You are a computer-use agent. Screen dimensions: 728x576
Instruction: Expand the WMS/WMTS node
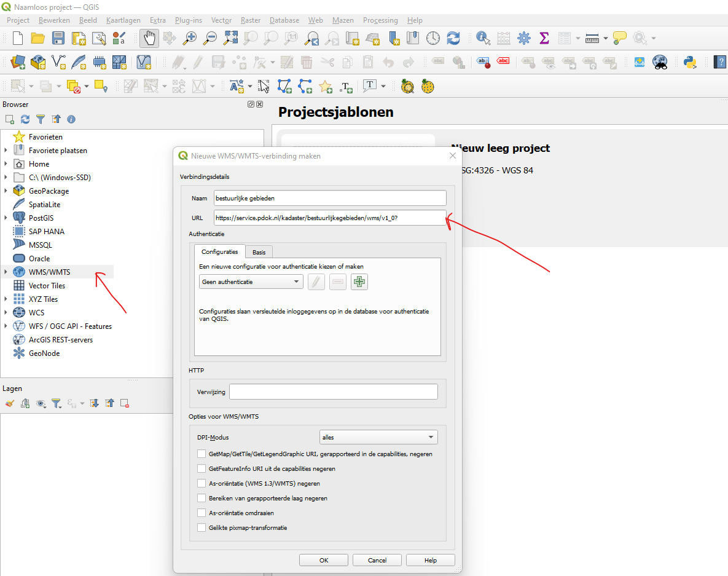(x=6, y=272)
